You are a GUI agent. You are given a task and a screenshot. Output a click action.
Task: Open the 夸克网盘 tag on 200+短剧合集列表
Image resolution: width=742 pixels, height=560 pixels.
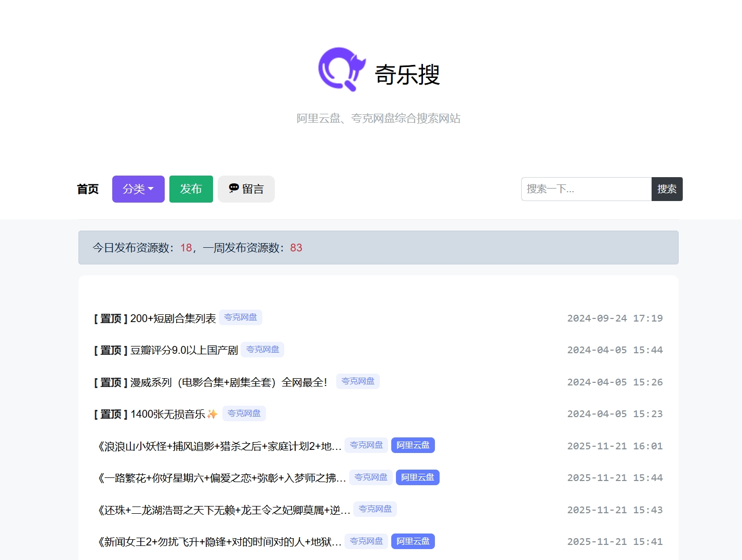point(240,317)
